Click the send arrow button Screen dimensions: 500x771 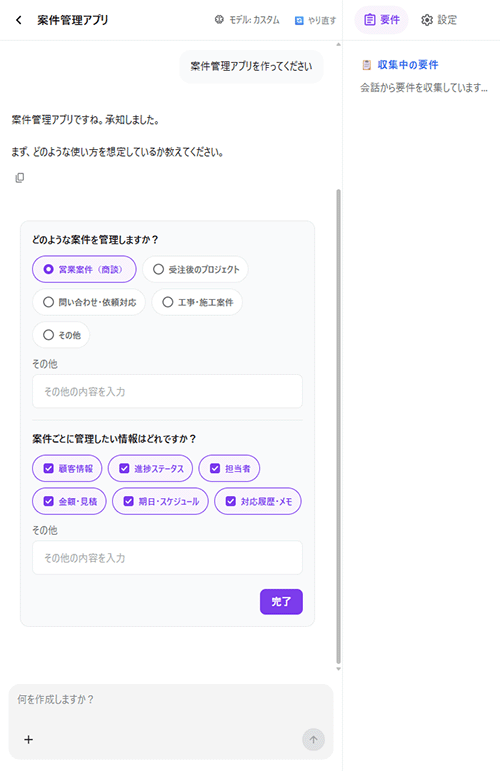click(x=313, y=740)
